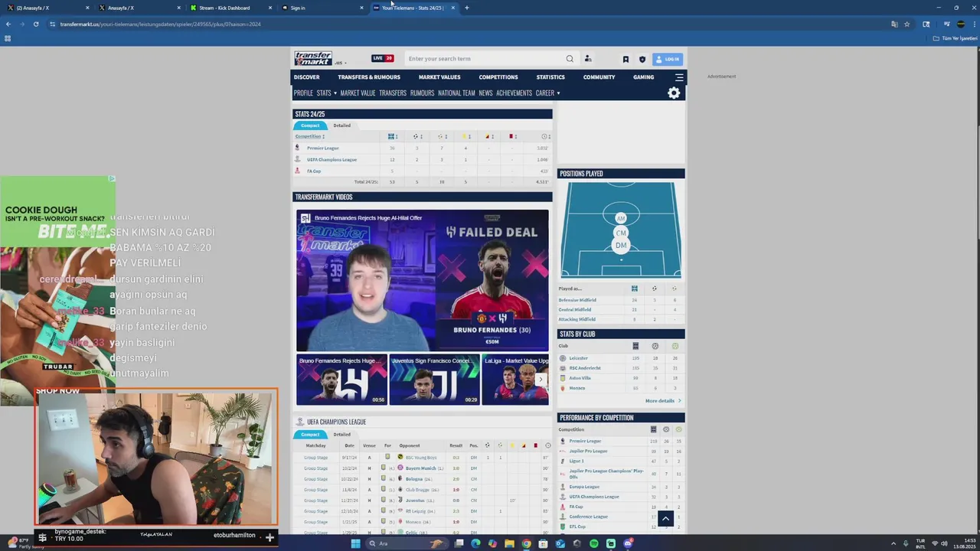Open PROFILE in player submenu
This screenshot has width=980, height=551.
coord(303,93)
